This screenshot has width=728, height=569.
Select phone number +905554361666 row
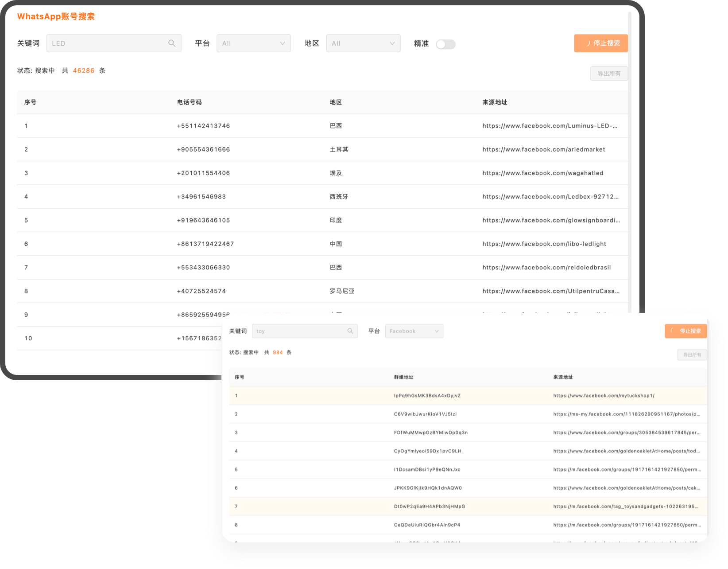pyautogui.click(x=203, y=149)
